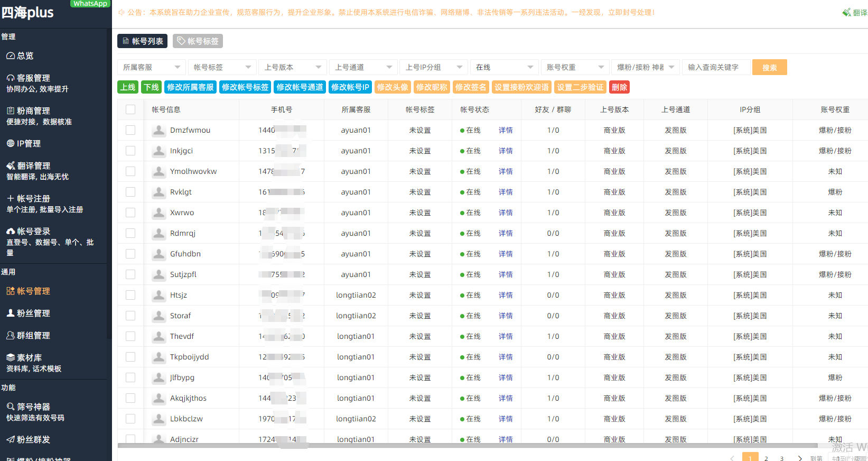This screenshot has width=868, height=461.
Task: Go to page 2 in pagination
Action: (766, 458)
